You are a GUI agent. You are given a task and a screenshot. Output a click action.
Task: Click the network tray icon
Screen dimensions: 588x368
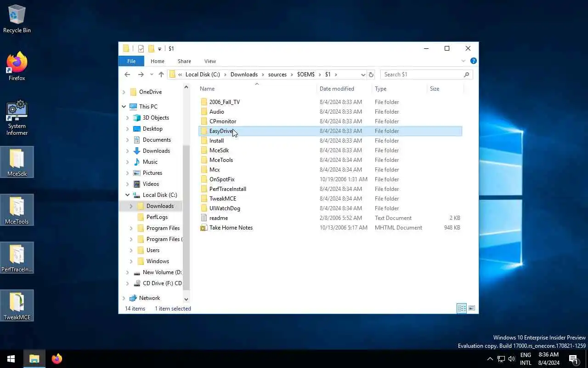(x=501, y=359)
